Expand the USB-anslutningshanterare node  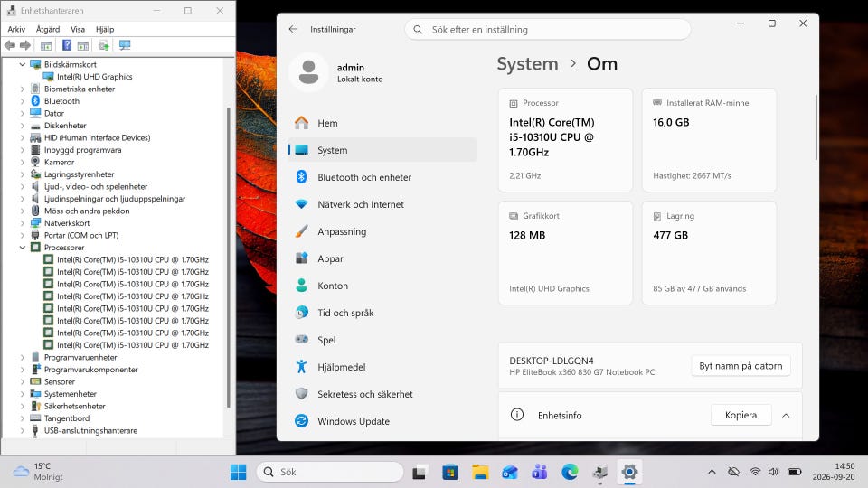[22, 430]
